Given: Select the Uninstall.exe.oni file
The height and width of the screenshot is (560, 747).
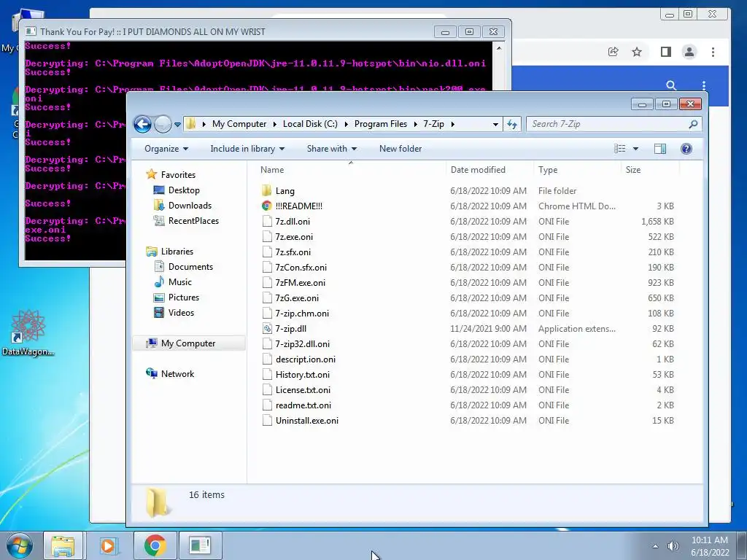Looking at the screenshot, I should click(307, 421).
